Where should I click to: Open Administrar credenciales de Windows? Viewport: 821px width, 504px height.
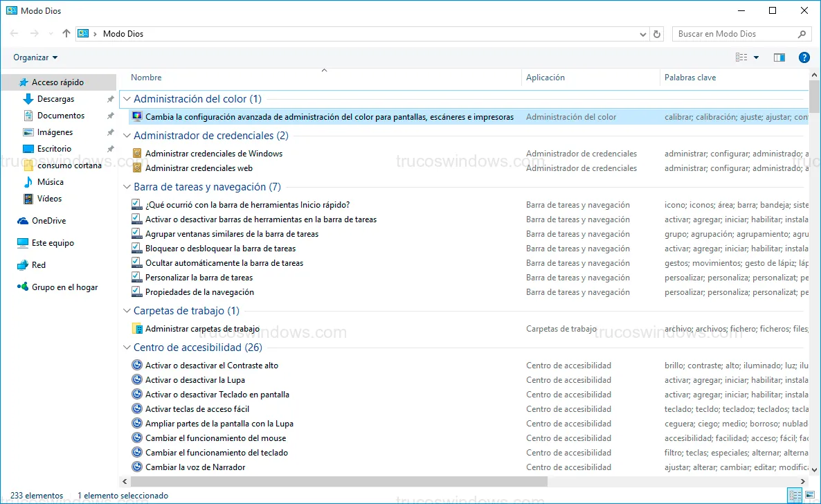click(x=214, y=154)
